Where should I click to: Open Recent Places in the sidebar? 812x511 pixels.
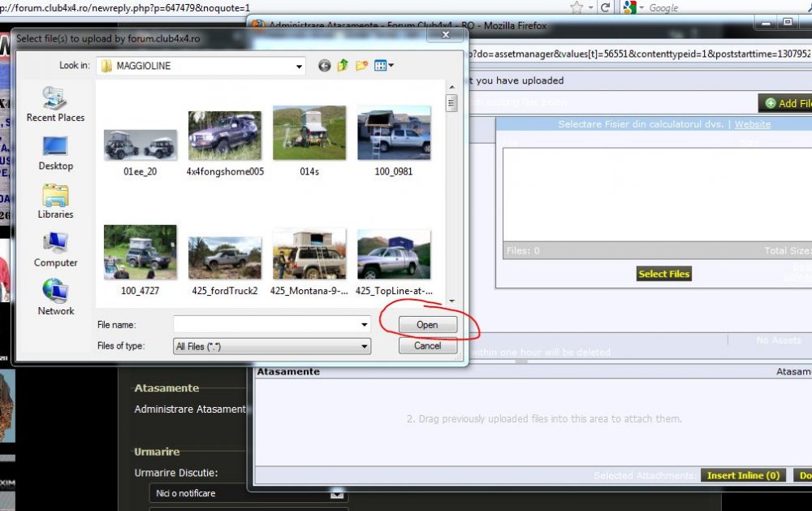[55, 104]
